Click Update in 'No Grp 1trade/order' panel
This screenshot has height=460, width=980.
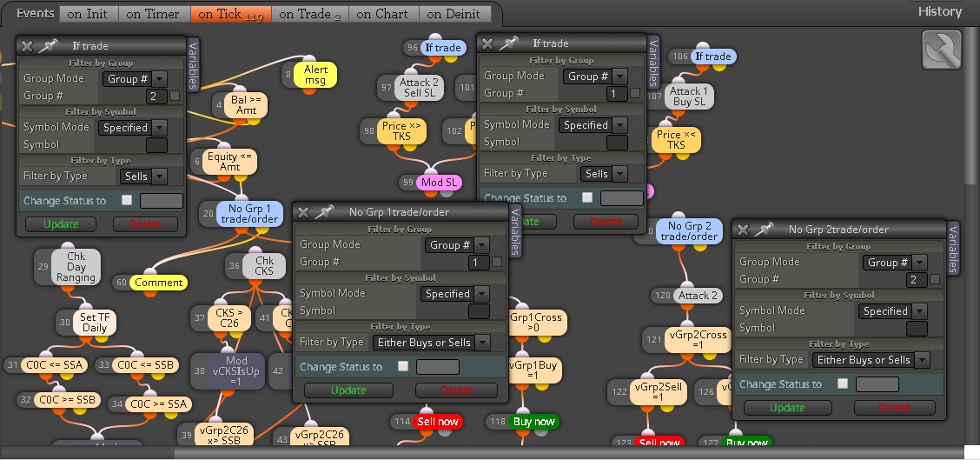pyautogui.click(x=348, y=390)
